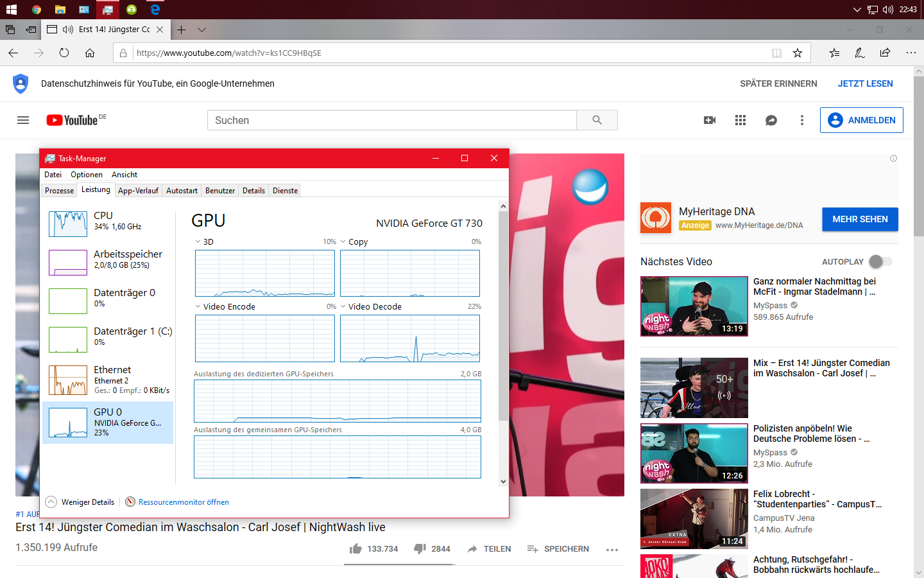Click SPEICHERN save button
Viewport: 924px width, 578px height.
[558, 548]
